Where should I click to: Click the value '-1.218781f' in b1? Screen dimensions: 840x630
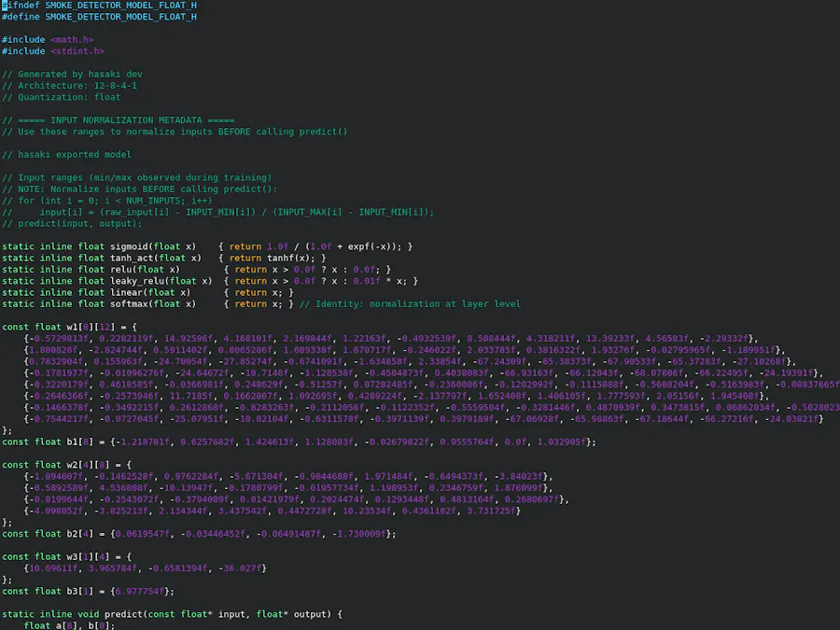145,442
